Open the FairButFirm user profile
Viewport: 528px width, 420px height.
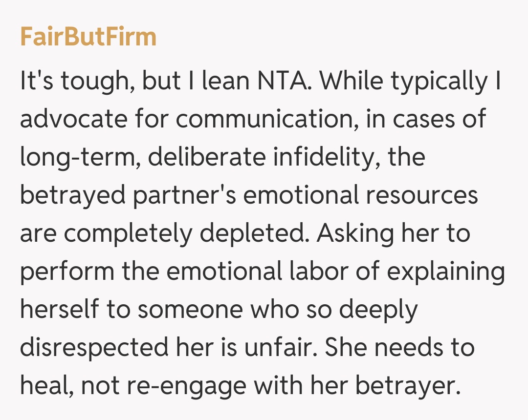[88, 37]
